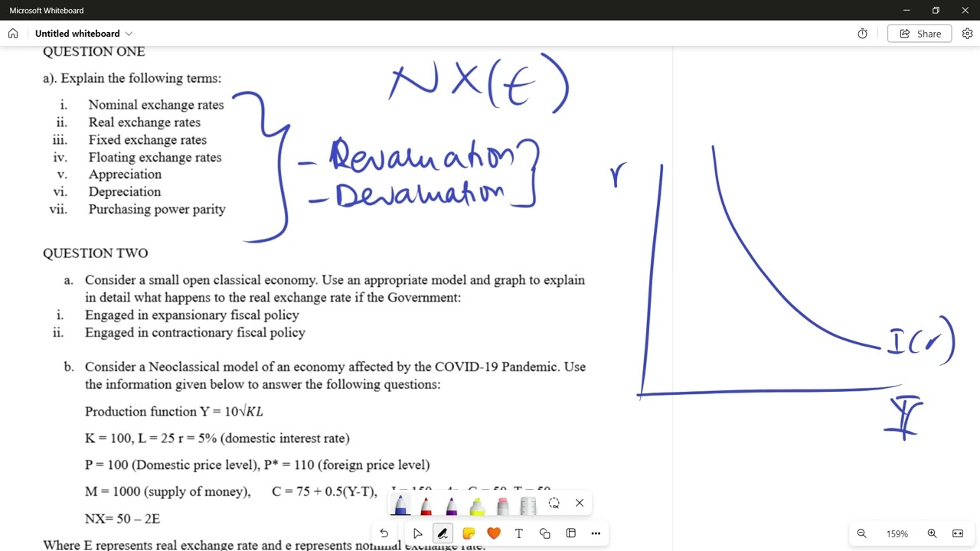980x551 pixels.
Task: Select the ruler tool
Action: click(x=528, y=504)
